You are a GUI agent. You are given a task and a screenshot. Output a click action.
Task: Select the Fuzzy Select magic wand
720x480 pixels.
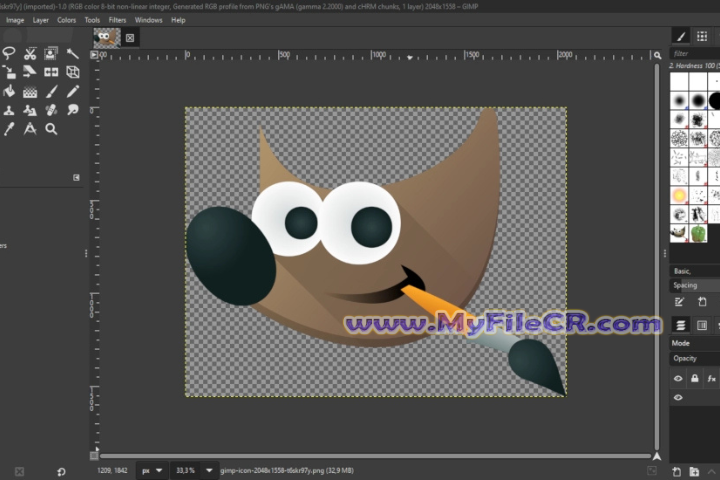click(x=73, y=53)
